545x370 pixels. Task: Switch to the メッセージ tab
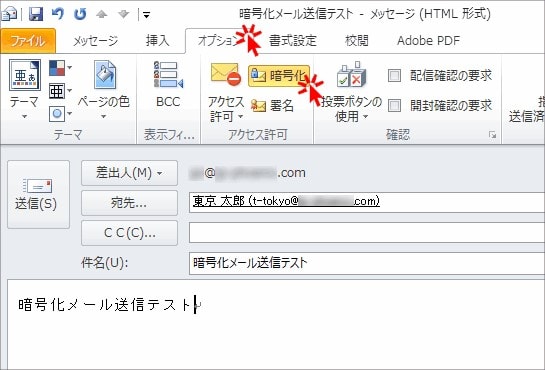[x=95, y=41]
